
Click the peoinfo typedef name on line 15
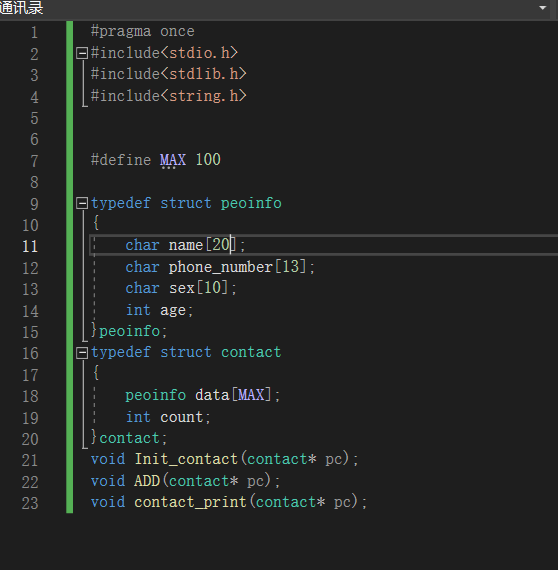[x=129, y=331]
